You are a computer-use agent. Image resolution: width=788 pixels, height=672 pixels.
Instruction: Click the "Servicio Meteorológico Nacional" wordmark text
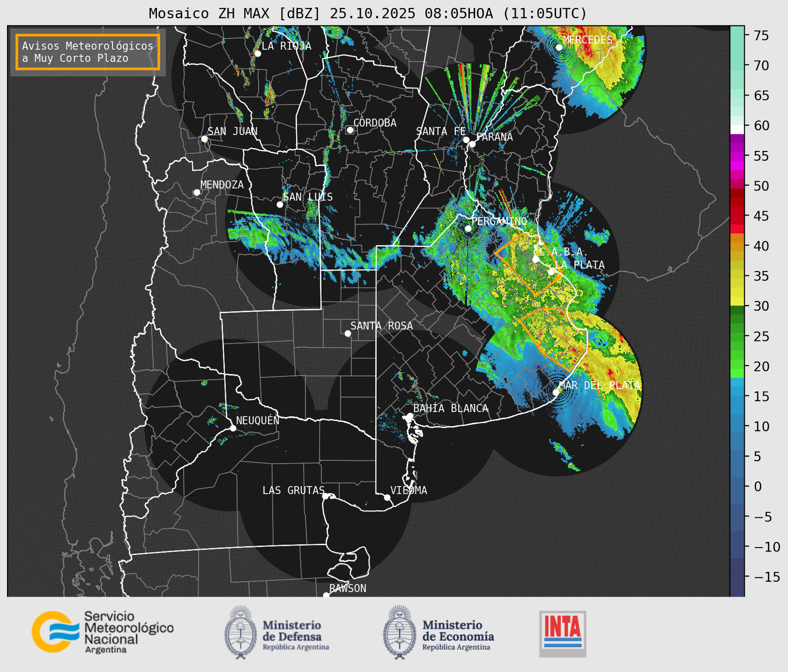128,632
